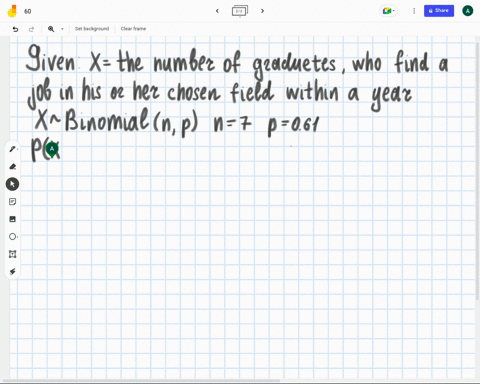The height and width of the screenshot is (384, 480).
Task: Expand the Meet options dropdown arrow
Action: (394, 11)
